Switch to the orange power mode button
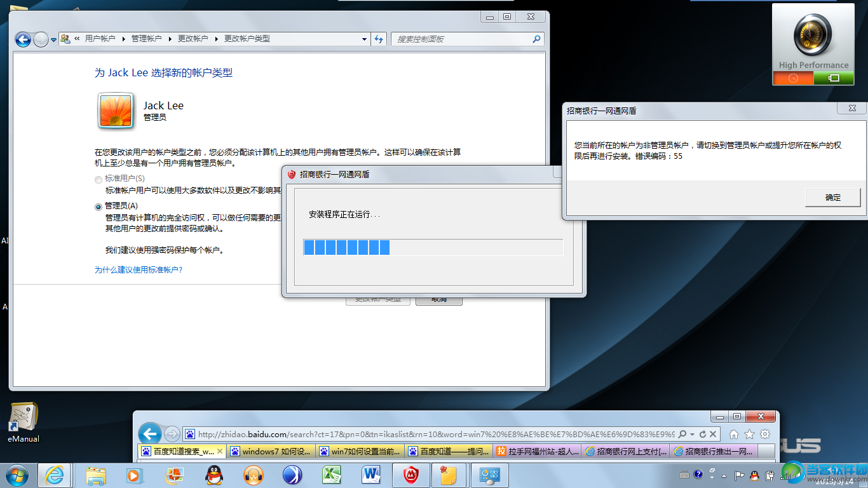Image resolution: width=868 pixels, height=488 pixels. [793, 78]
